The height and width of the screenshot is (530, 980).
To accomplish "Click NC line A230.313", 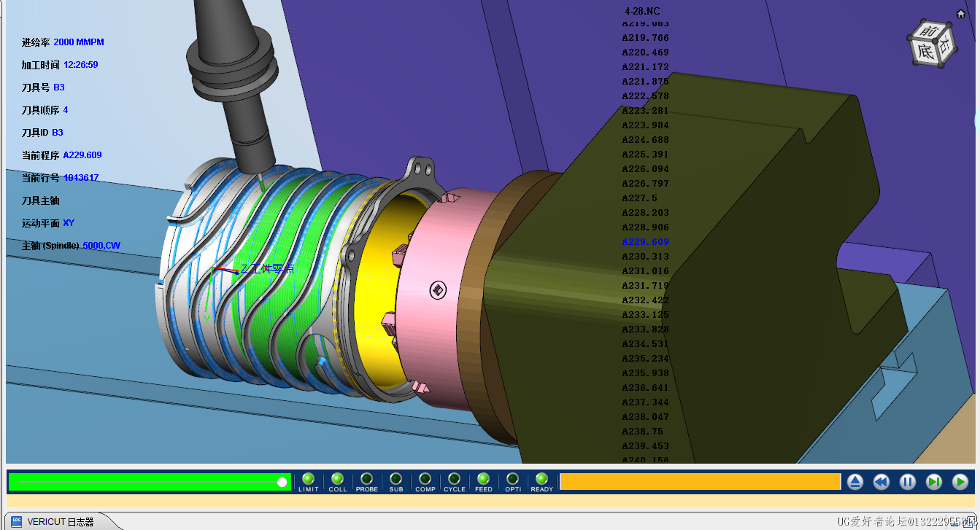I will [x=645, y=257].
